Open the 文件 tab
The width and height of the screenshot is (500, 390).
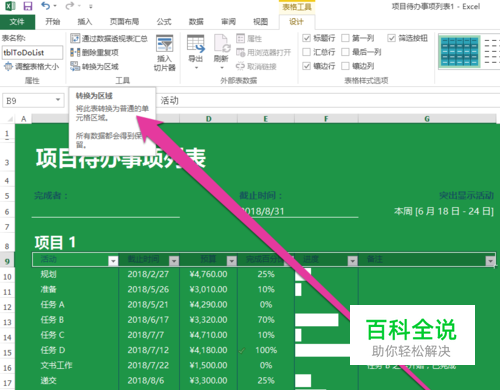click(x=17, y=22)
